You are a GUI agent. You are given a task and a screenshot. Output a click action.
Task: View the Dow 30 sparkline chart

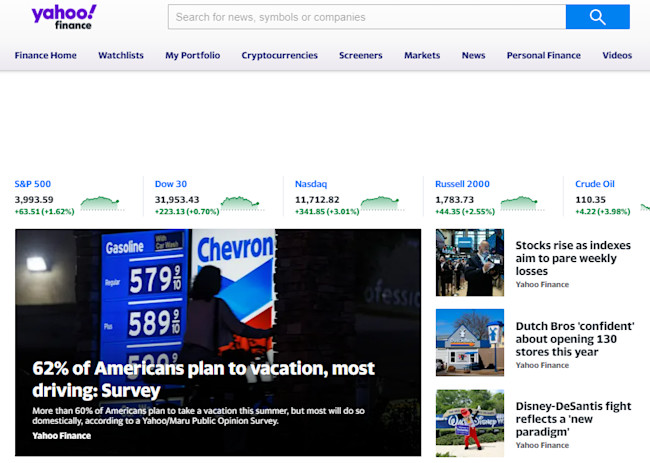click(x=242, y=203)
